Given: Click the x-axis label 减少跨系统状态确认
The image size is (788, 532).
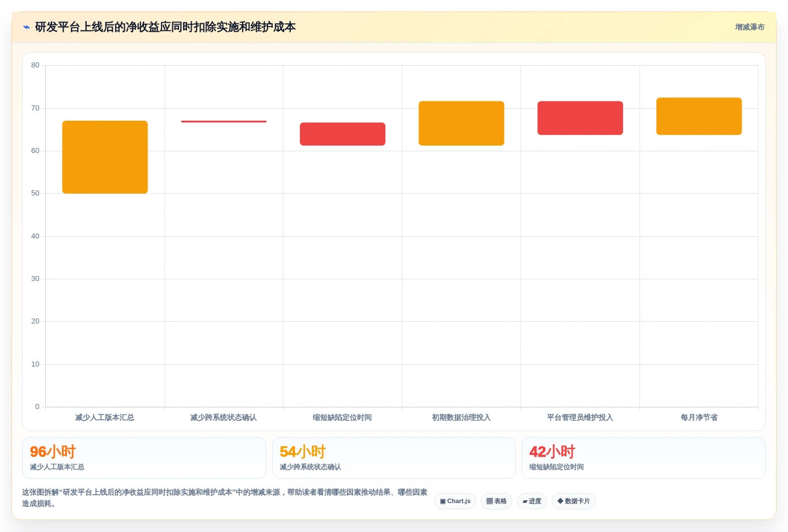Looking at the screenshot, I should click(224, 418).
